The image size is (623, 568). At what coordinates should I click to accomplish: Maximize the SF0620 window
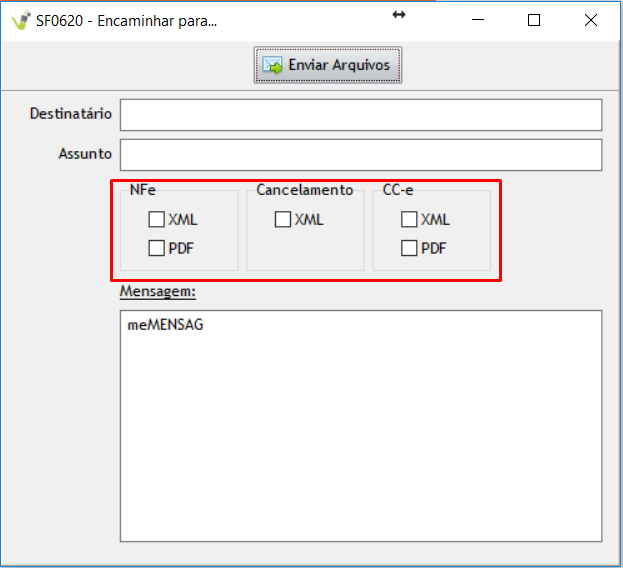click(534, 20)
